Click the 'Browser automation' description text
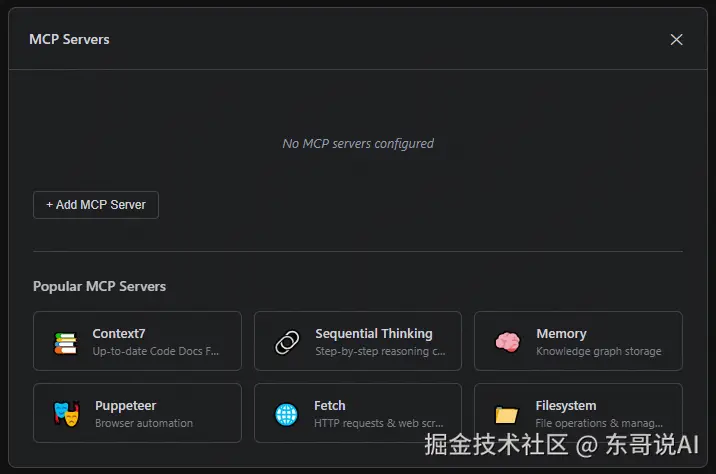Screen dimensions: 716x474 click(144, 424)
